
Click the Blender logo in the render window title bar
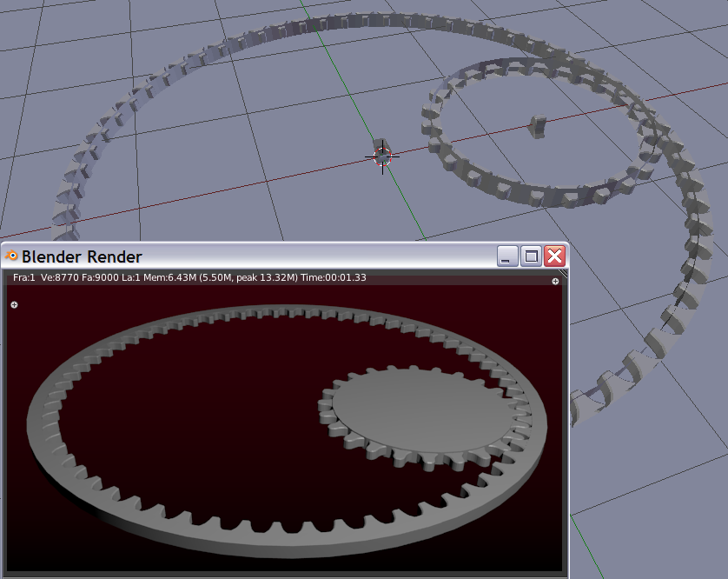pyautogui.click(x=13, y=256)
